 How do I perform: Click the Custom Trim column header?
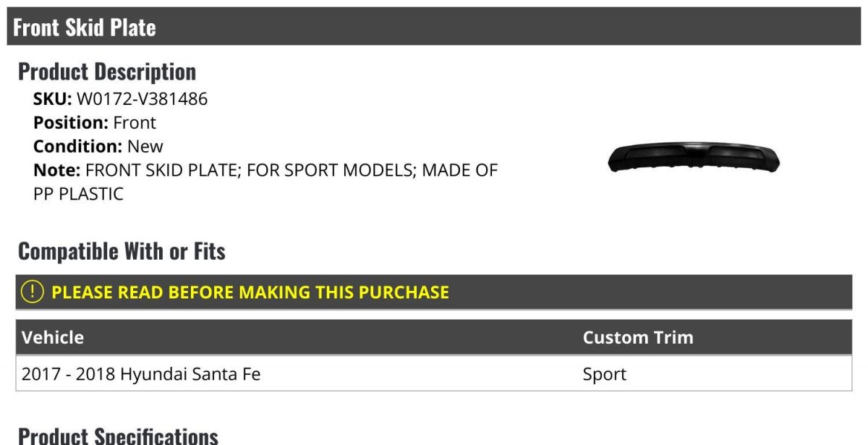[x=638, y=337]
